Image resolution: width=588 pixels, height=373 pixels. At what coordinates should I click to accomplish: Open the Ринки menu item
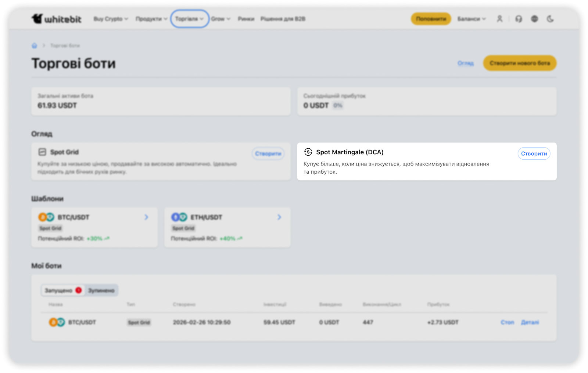246,19
